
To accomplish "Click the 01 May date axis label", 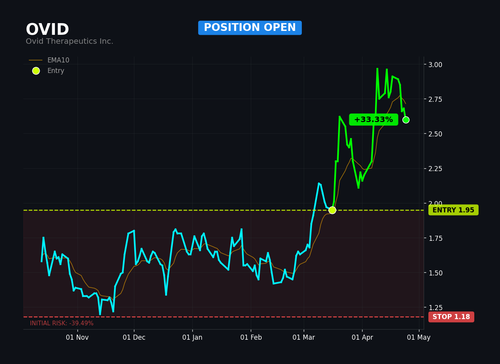I will coord(418,337).
